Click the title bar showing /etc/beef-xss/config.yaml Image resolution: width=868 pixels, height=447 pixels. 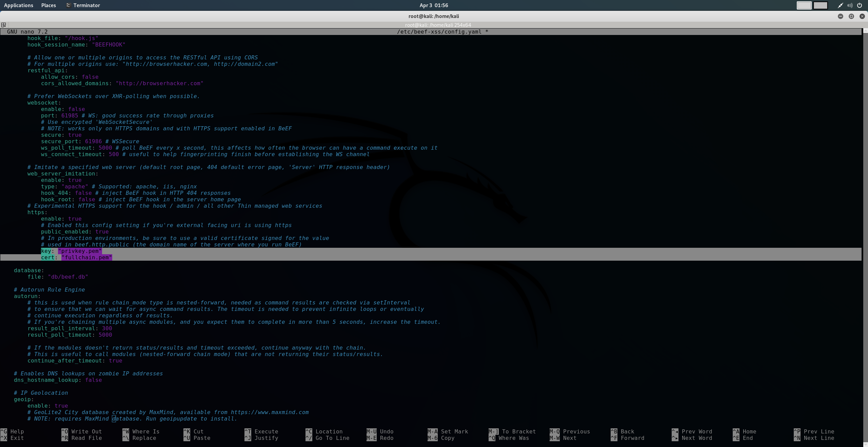point(441,32)
